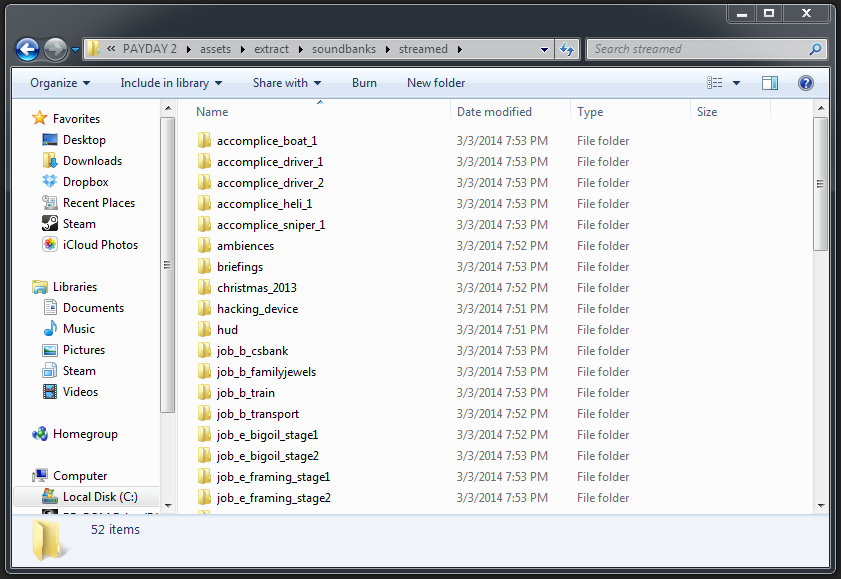Open Recent Places in Favorites
This screenshot has width=841, height=579.
tap(99, 203)
